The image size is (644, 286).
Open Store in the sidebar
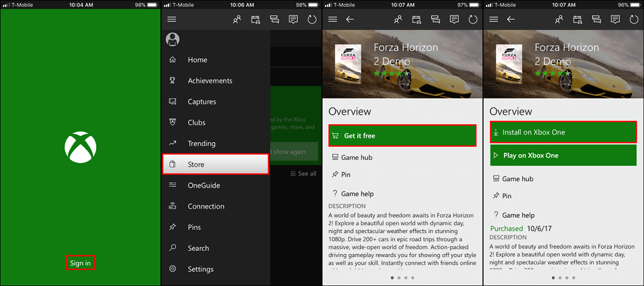tap(215, 164)
